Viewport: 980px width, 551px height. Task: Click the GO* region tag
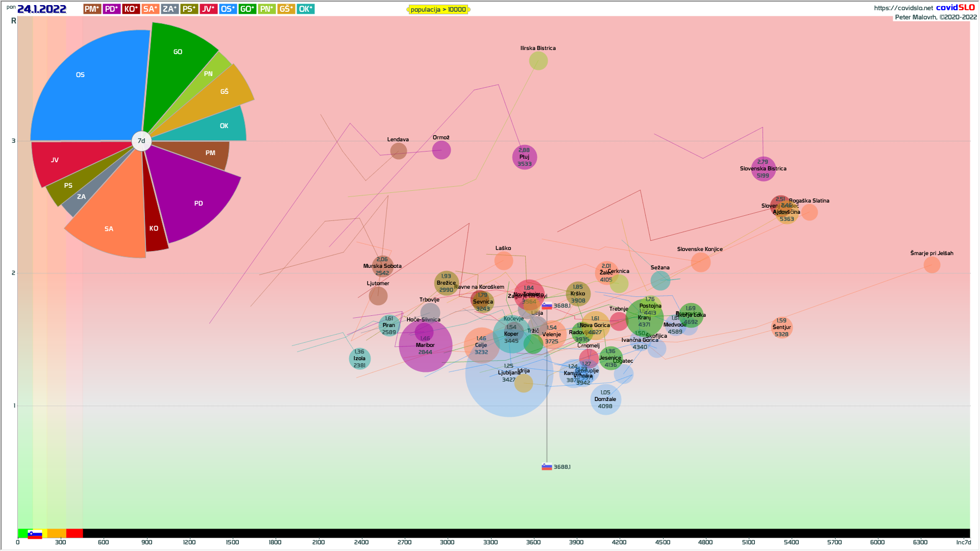247,9
